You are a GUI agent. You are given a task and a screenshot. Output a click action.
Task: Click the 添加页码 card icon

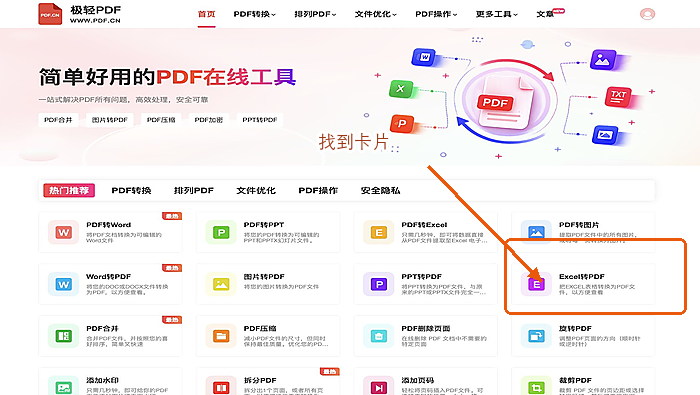pyautogui.click(x=379, y=387)
